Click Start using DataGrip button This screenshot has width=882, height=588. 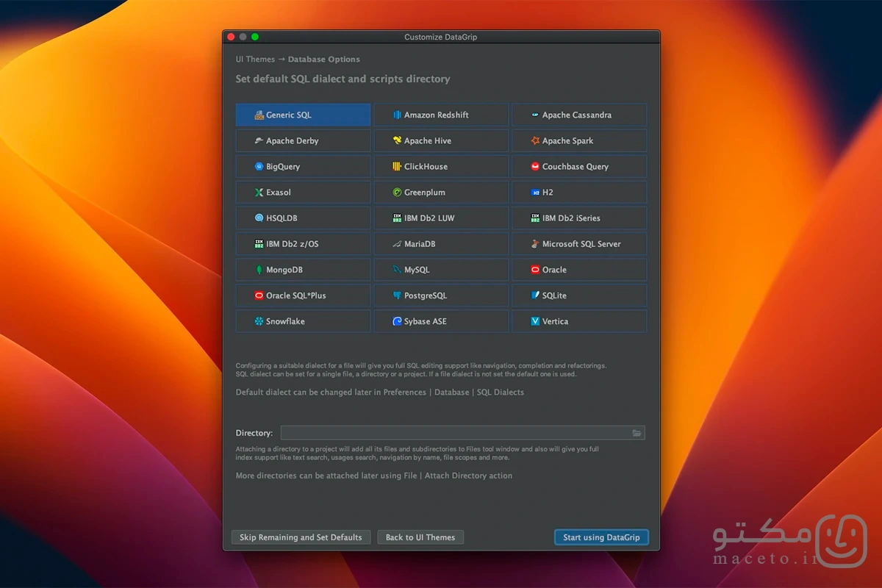pos(601,537)
